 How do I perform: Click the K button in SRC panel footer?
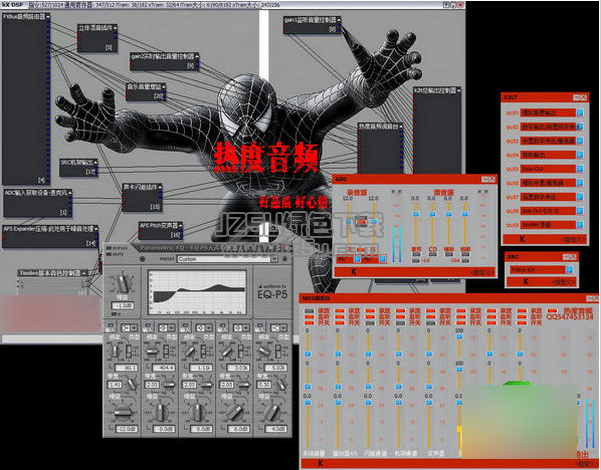(525, 281)
